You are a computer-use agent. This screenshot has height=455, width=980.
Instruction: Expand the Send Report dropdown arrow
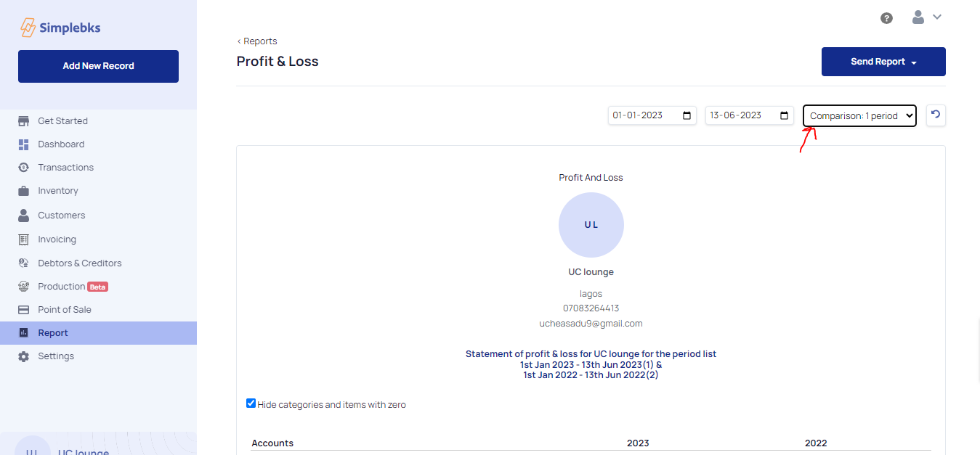pyautogui.click(x=914, y=62)
